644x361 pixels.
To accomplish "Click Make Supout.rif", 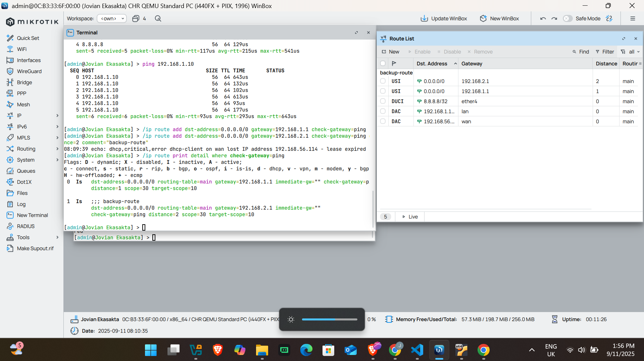I will [x=35, y=248].
